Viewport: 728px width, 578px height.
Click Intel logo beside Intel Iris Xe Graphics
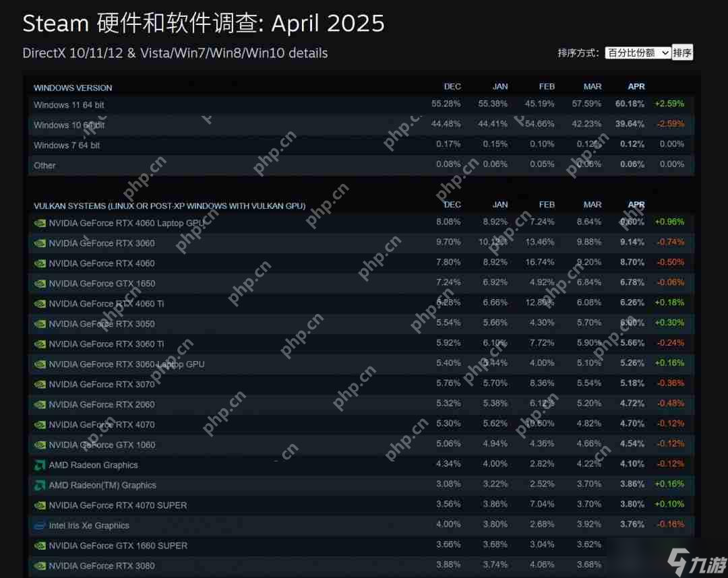point(40,525)
